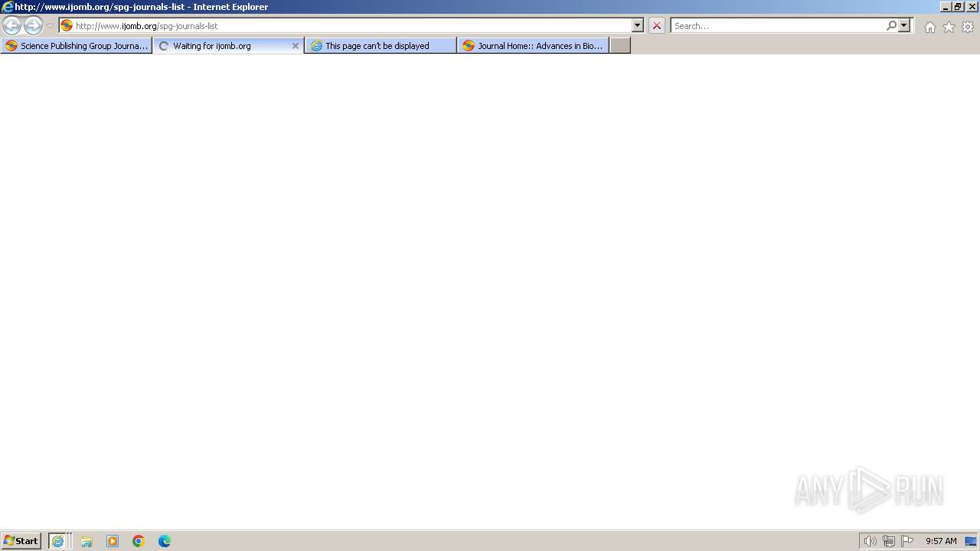Click the Show desktop tray icon
This screenshot has width=980, height=551.
click(971, 541)
